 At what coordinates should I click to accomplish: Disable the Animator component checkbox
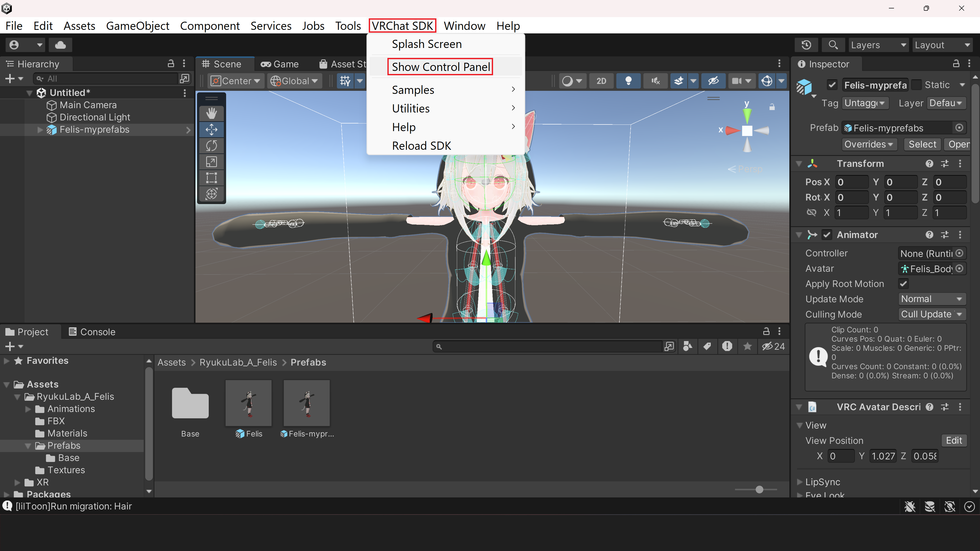827,235
